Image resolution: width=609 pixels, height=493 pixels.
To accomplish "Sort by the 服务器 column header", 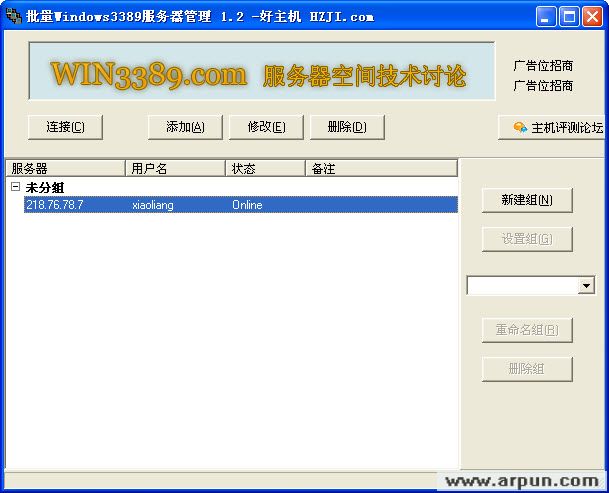I will pyautogui.click(x=65, y=169).
